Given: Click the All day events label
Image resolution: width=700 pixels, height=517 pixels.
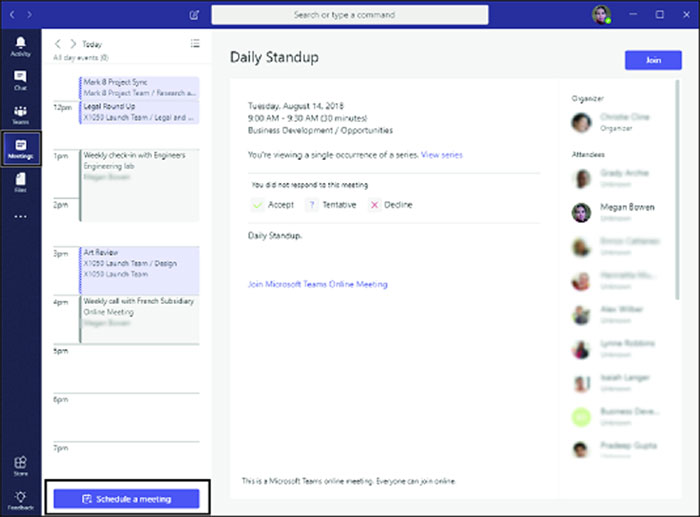Looking at the screenshot, I should coord(81,58).
